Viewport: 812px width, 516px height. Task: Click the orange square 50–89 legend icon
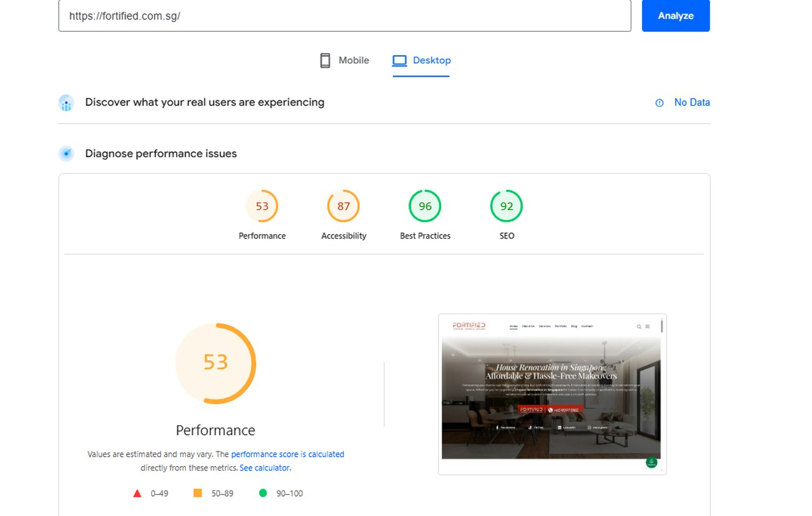point(198,494)
